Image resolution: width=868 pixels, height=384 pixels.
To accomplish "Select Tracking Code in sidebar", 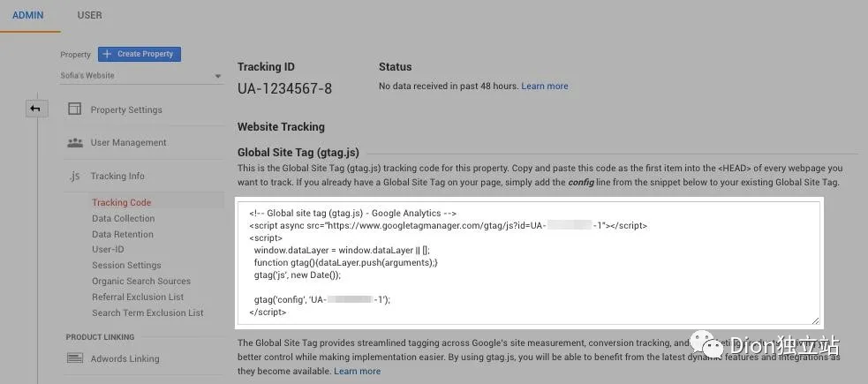I will tap(121, 203).
